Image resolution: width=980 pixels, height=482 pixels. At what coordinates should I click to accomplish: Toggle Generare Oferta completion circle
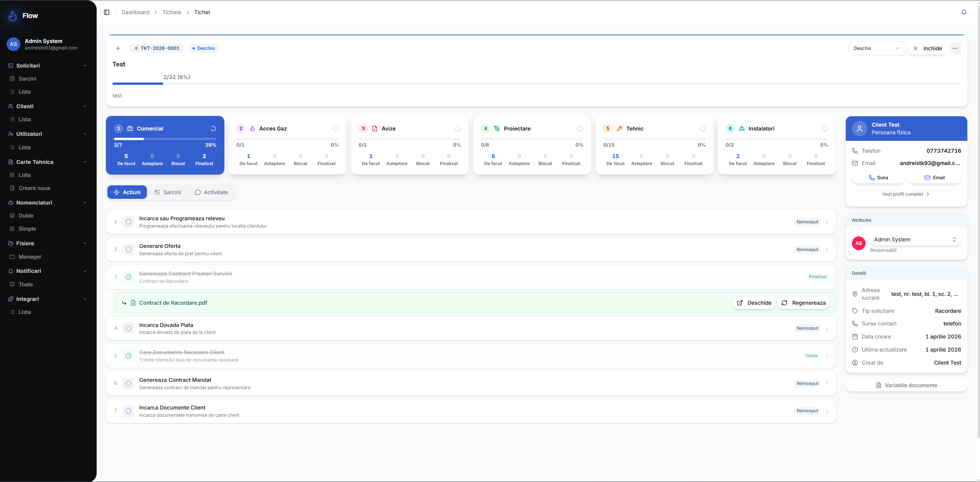[x=128, y=249]
